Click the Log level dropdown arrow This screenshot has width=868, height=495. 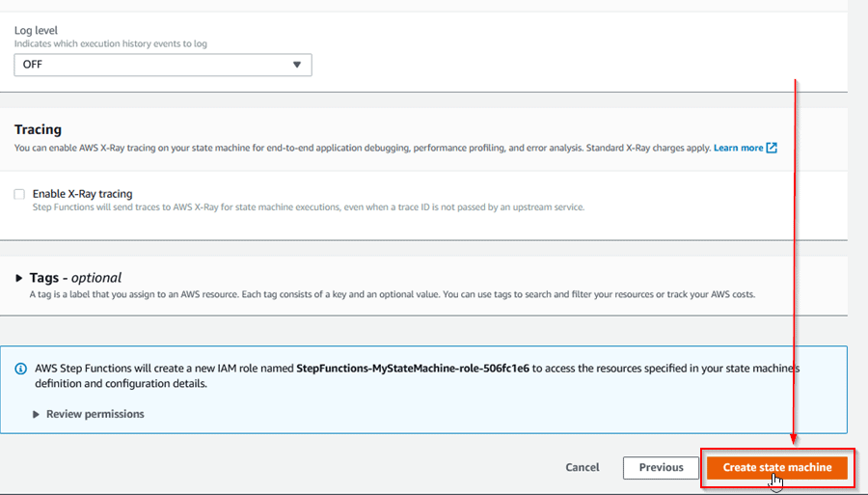(x=297, y=65)
